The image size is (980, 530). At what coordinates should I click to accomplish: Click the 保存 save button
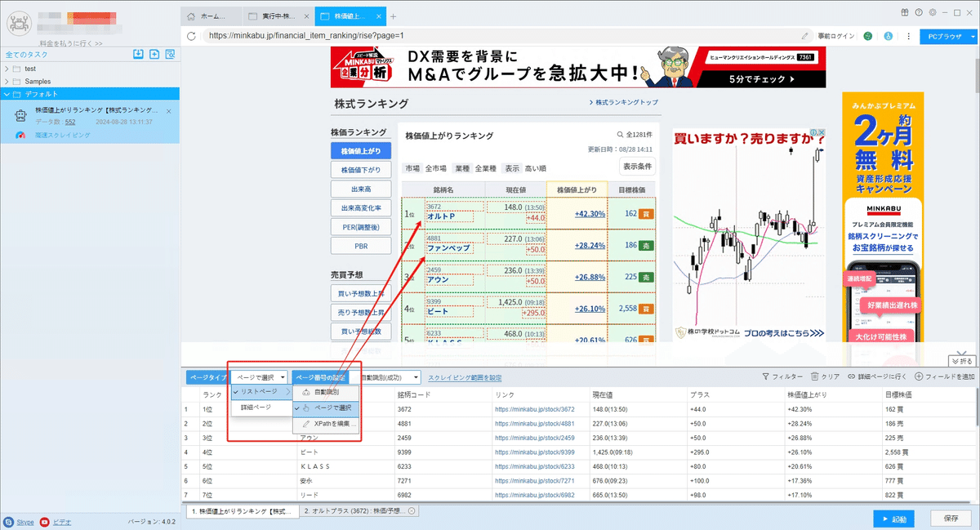(951, 519)
